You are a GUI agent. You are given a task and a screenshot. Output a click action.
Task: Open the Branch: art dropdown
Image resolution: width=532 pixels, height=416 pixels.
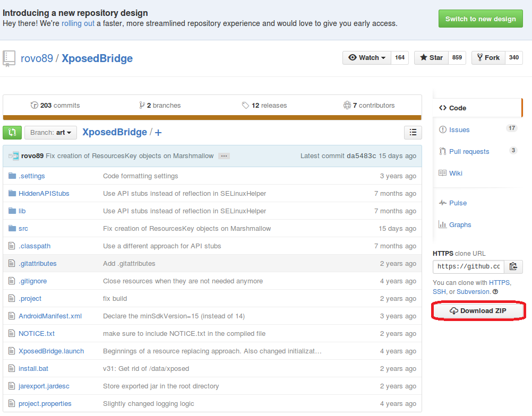click(50, 133)
